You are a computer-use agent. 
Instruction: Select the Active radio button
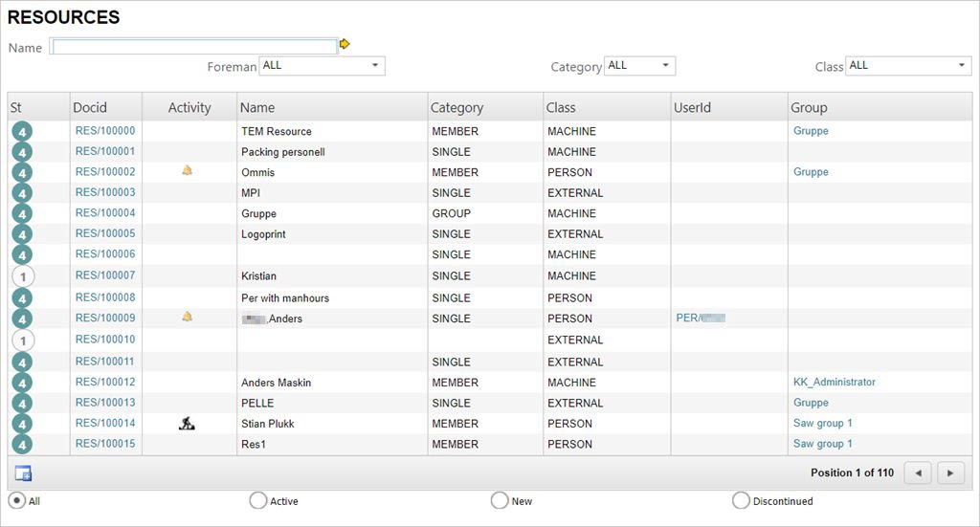coord(258,500)
